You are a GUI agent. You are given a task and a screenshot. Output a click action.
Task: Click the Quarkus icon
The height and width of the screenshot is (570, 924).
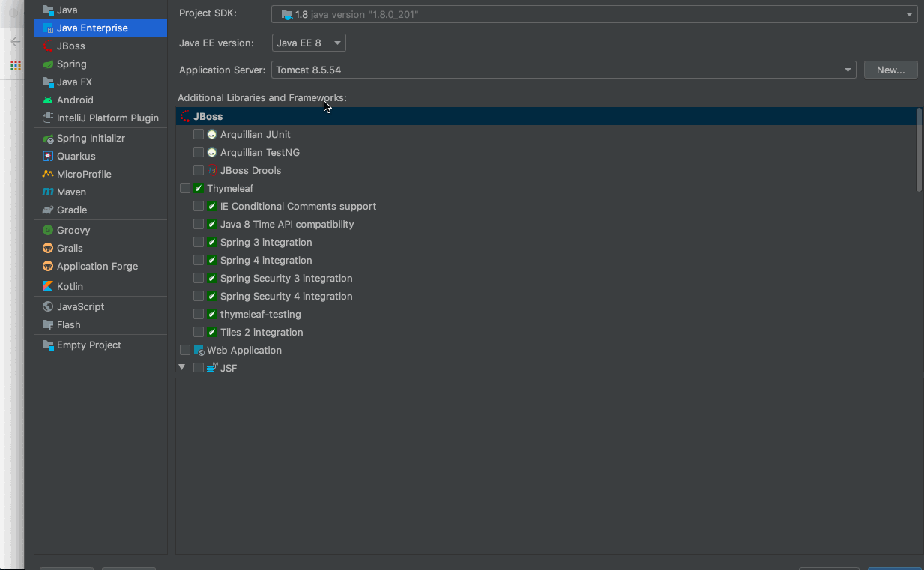tap(48, 157)
